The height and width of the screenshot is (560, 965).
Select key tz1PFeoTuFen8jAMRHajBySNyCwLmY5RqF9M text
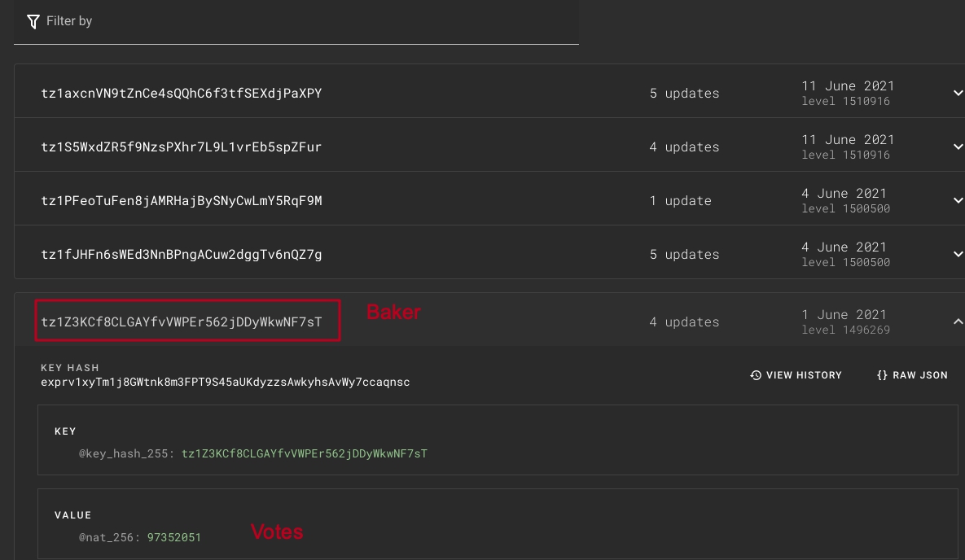[182, 200]
